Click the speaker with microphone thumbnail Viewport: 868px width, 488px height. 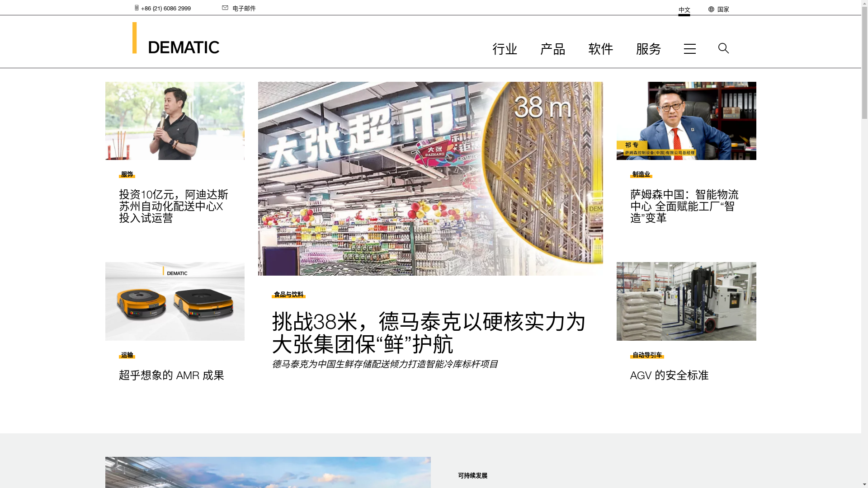coord(175,121)
